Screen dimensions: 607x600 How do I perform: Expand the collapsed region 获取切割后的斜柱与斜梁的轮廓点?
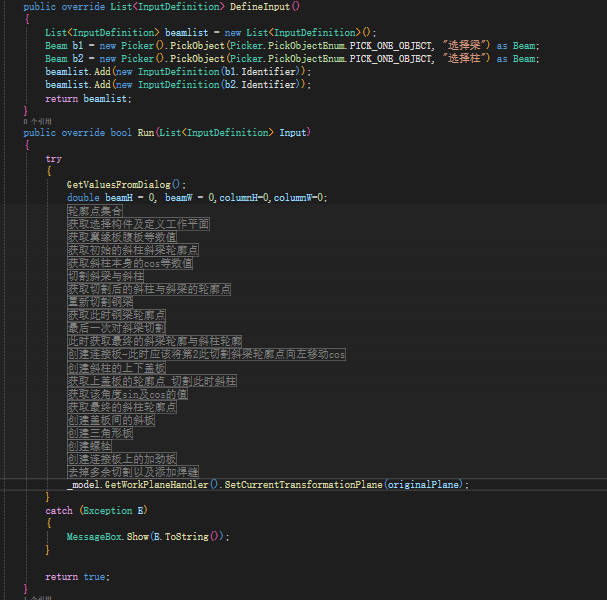(x=149, y=289)
